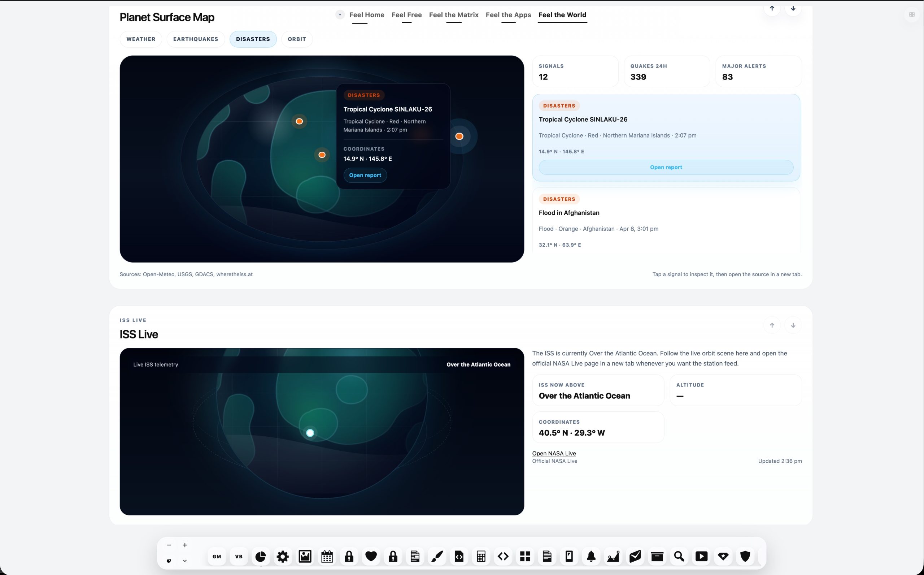
Task: Open the gear settings icon in dock
Action: click(x=282, y=556)
